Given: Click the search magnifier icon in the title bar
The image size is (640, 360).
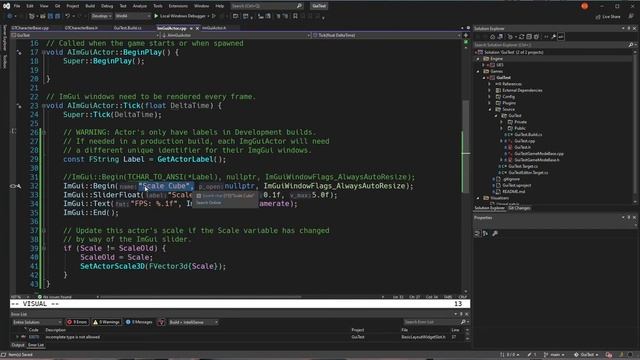Looking at the screenshot, I should [x=299, y=6].
